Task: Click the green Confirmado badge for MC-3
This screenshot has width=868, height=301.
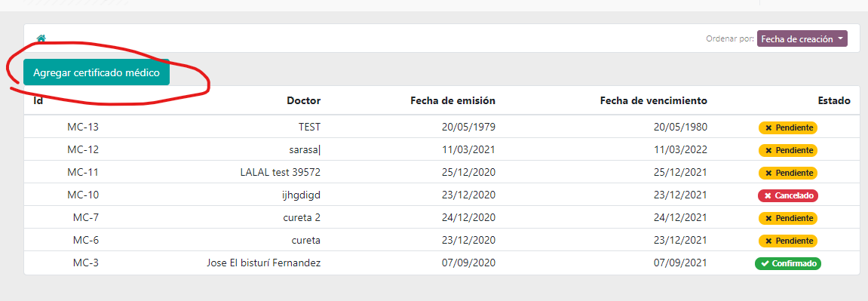Action: click(x=788, y=264)
